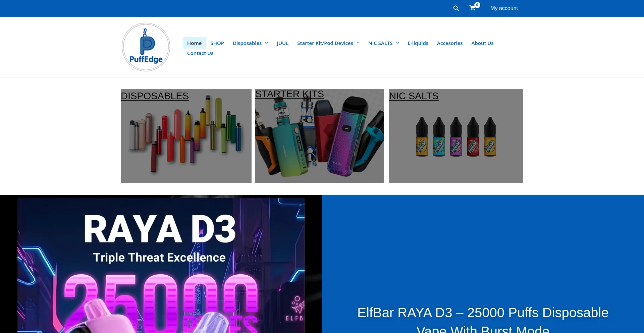The height and width of the screenshot is (333, 644).
Task: Click the PuffEdge logo
Action: tap(146, 47)
